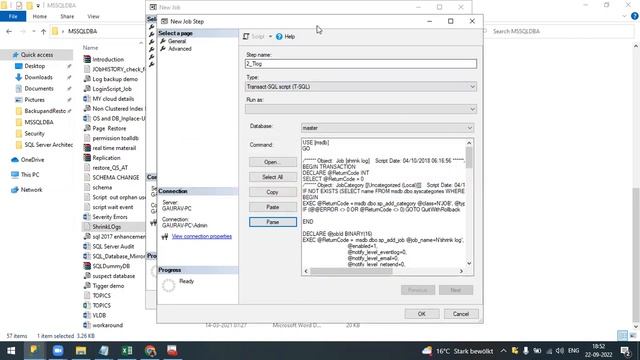Click OK in New Job Step
This screenshot has width=640, height=360.
(x=422, y=314)
